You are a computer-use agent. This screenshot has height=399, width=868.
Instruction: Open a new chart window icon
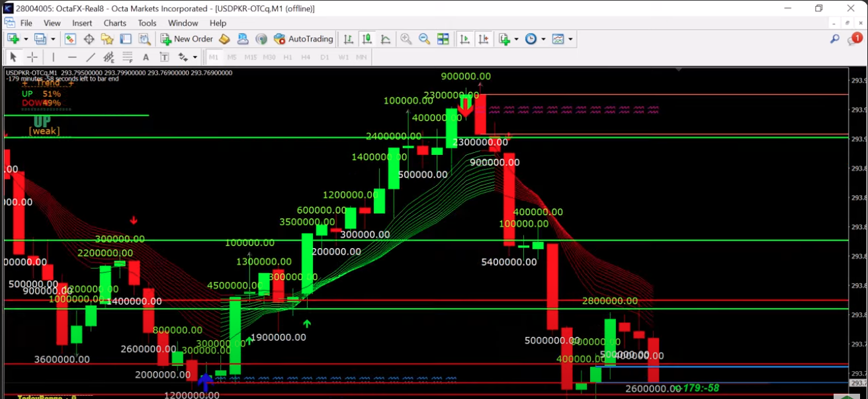[13, 39]
